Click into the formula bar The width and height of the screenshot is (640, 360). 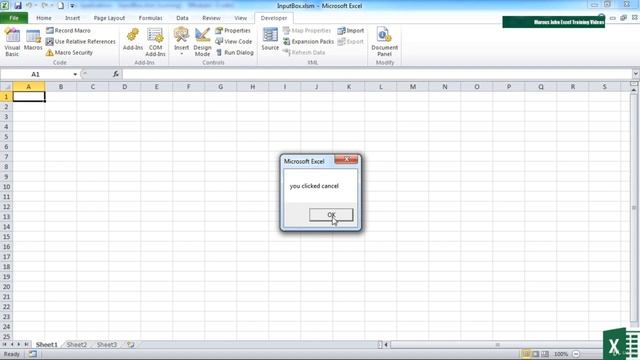pyautogui.click(x=377, y=74)
